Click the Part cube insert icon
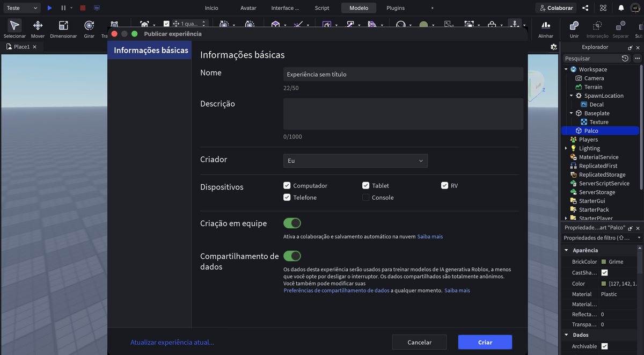644x355 pixels. coord(275,24)
